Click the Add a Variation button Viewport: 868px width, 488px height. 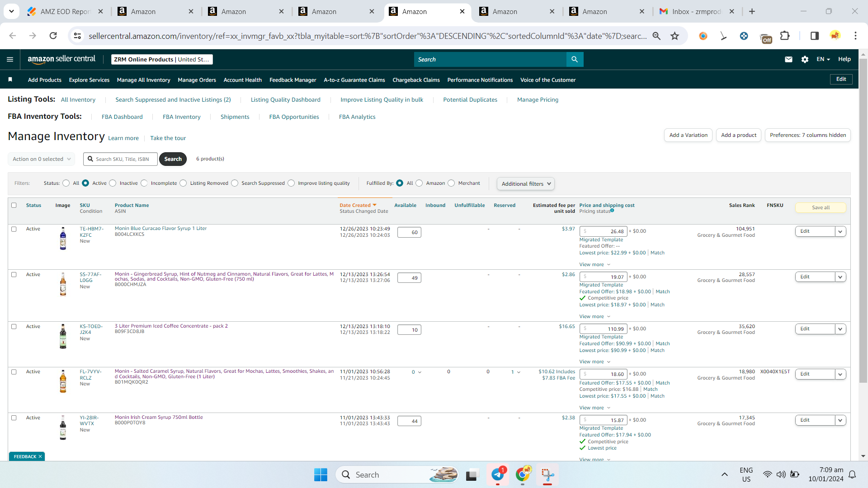pyautogui.click(x=688, y=135)
